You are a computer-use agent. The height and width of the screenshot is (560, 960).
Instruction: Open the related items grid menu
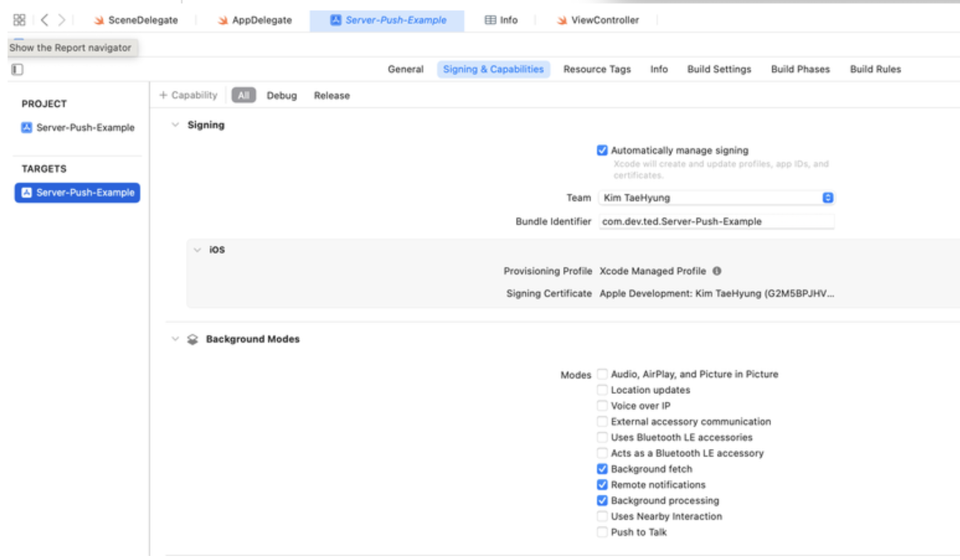(19, 20)
